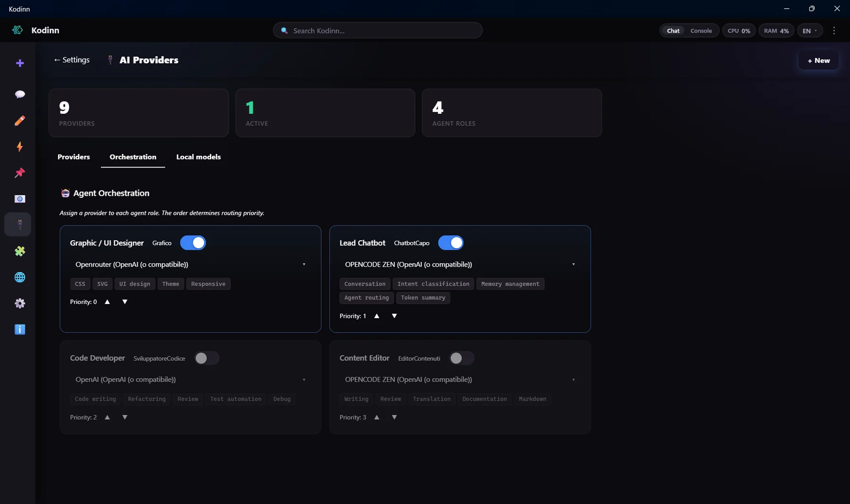Screen dimensions: 850x504
Task: Switch to Chat mode in top bar
Action: click(x=673, y=31)
